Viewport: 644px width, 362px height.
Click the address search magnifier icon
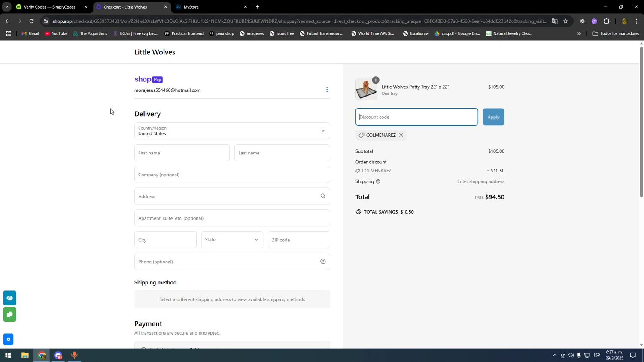pyautogui.click(x=323, y=196)
